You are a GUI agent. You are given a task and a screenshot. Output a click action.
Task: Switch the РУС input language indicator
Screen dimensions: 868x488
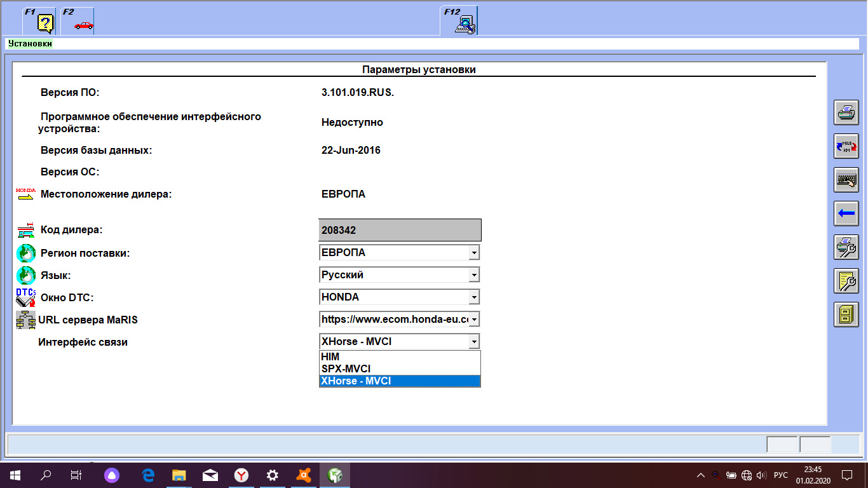click(781, 475)
